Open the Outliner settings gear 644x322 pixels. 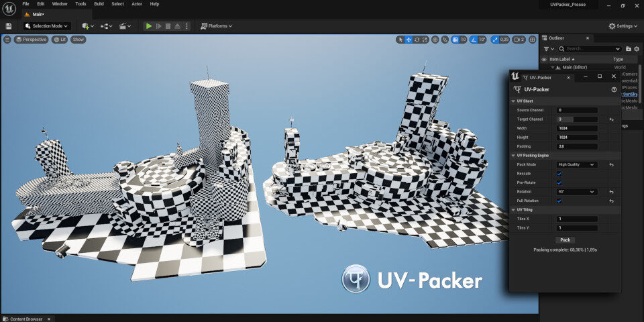coord(637,49)
